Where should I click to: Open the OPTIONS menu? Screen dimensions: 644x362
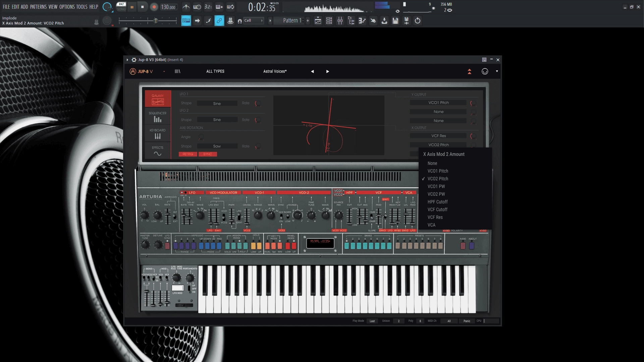point(67,7)
